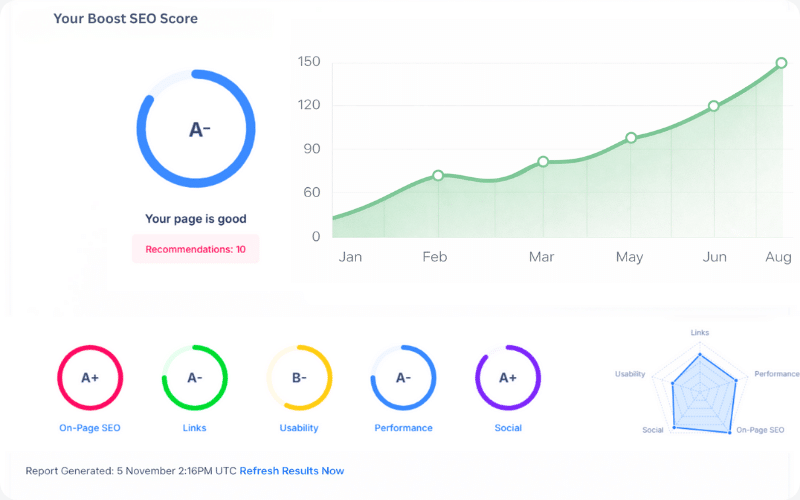Click the Performance label under blue circle

[x=403, y=428]
